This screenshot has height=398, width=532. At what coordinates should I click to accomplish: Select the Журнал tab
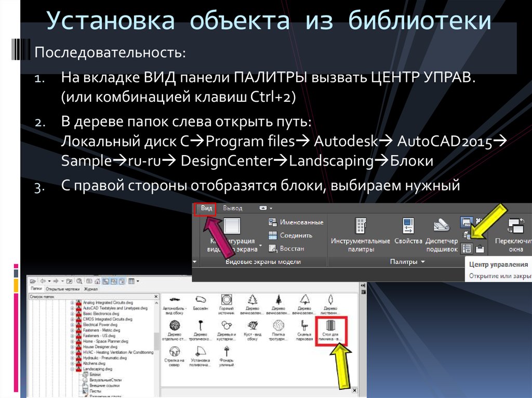91,289
